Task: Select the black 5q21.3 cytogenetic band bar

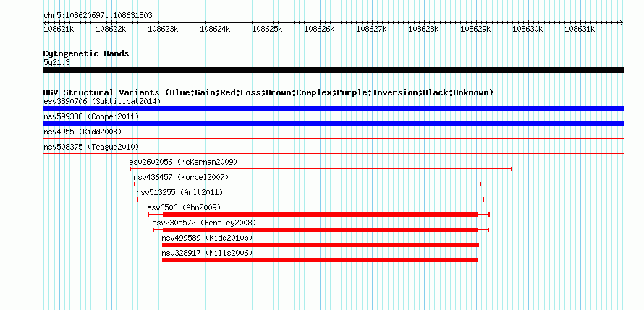Action: [x=333, y=70]
